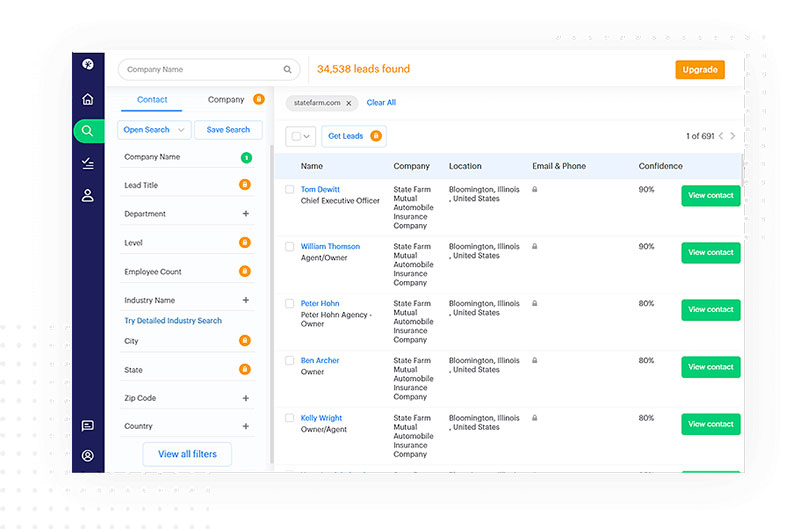The height and width of the screenshot is (529, 800).
Task: Open the chat message icon in sidebar
Action: tap(88, 425)
